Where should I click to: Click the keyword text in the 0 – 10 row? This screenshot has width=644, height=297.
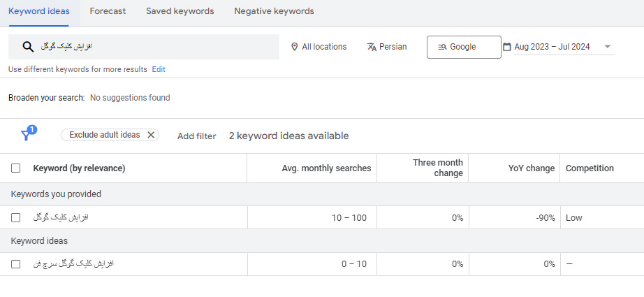[x=73, y=264]
